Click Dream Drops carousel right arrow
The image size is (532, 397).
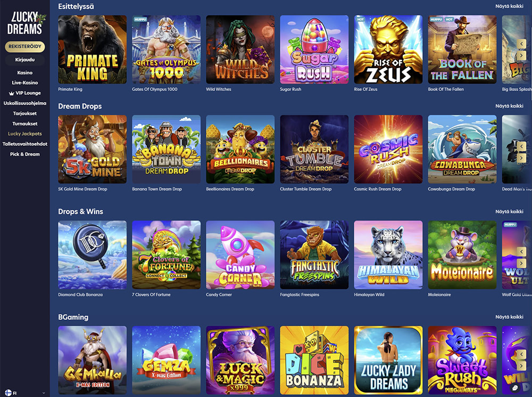521,158
